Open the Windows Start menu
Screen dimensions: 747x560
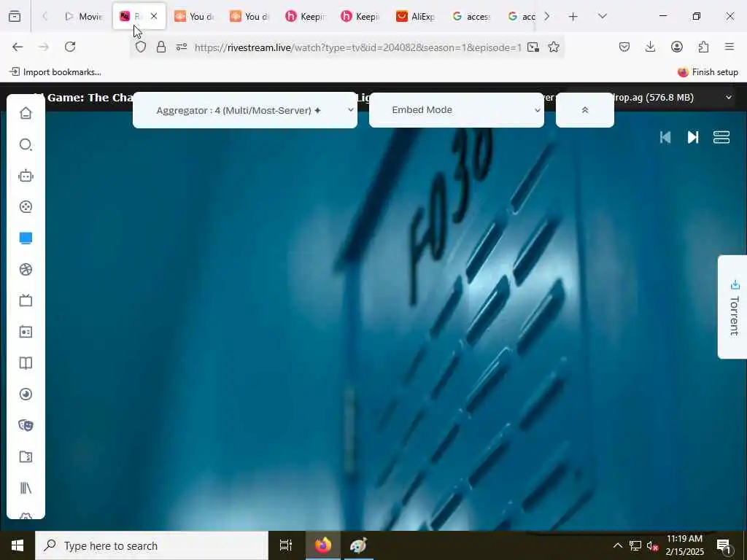click(18, 545)
